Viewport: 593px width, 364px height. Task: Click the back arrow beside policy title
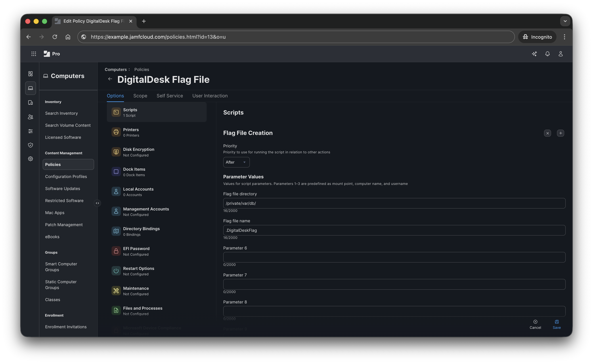coord(110,79)
